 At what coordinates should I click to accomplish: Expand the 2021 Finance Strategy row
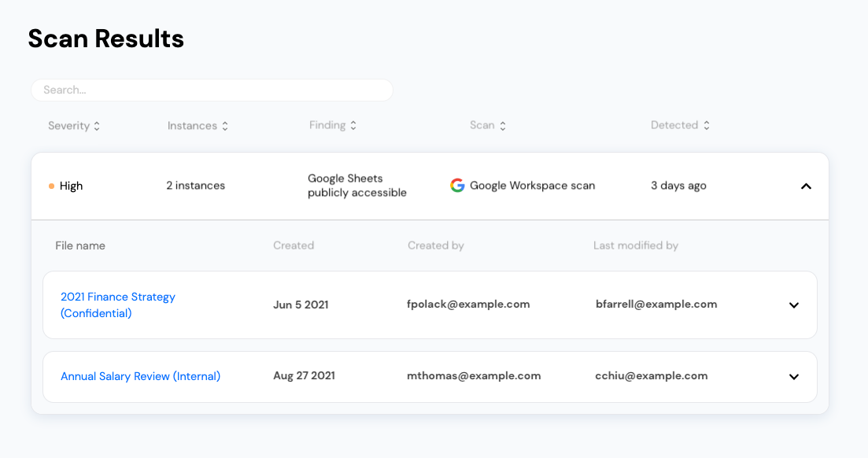pos(793,305)
